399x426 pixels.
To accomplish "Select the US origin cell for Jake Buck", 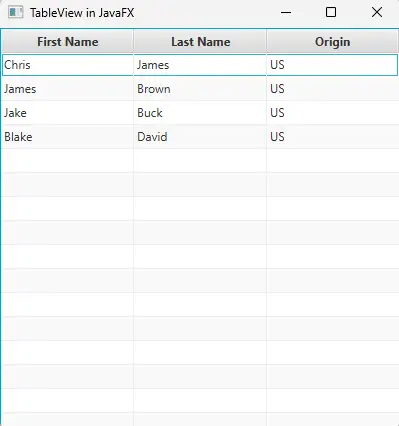I will tap(332, 113).
